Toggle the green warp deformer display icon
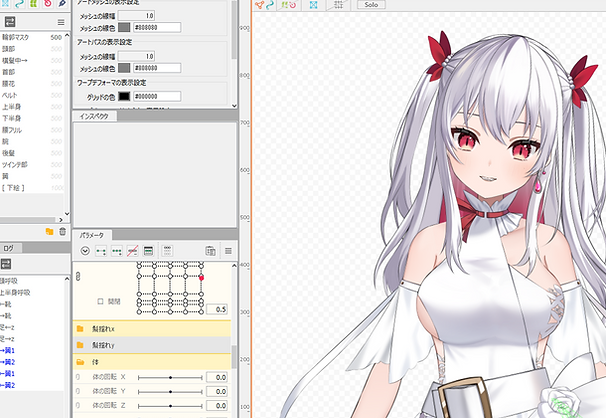 point(284,5)
